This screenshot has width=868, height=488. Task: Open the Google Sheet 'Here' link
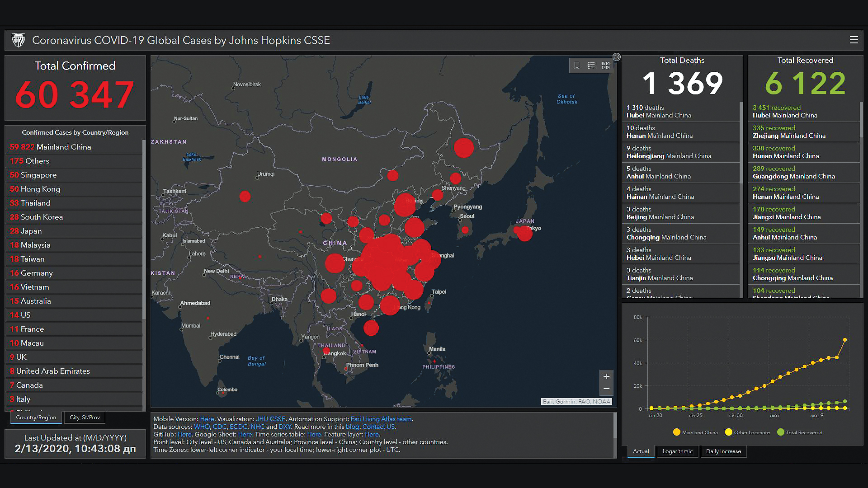point(245,434)
